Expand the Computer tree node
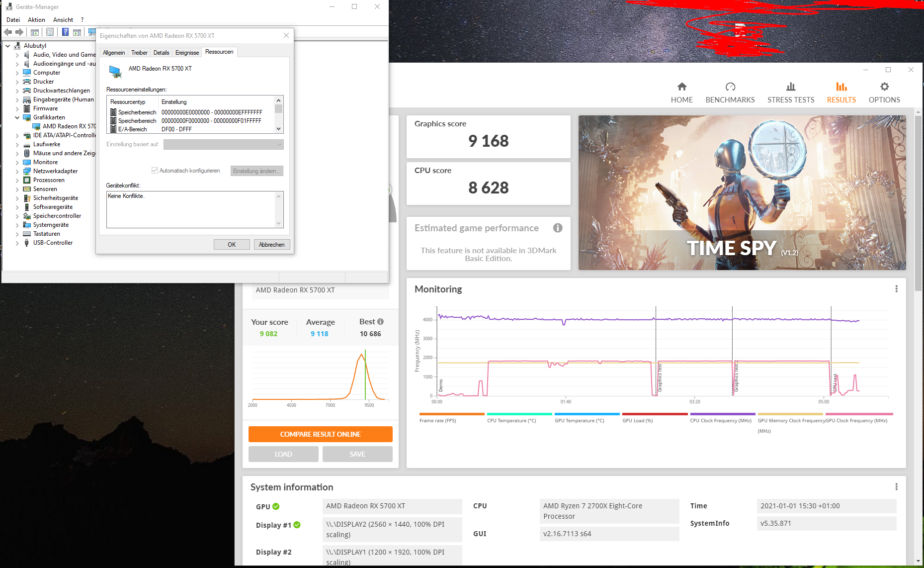 [x=17, y=73]
